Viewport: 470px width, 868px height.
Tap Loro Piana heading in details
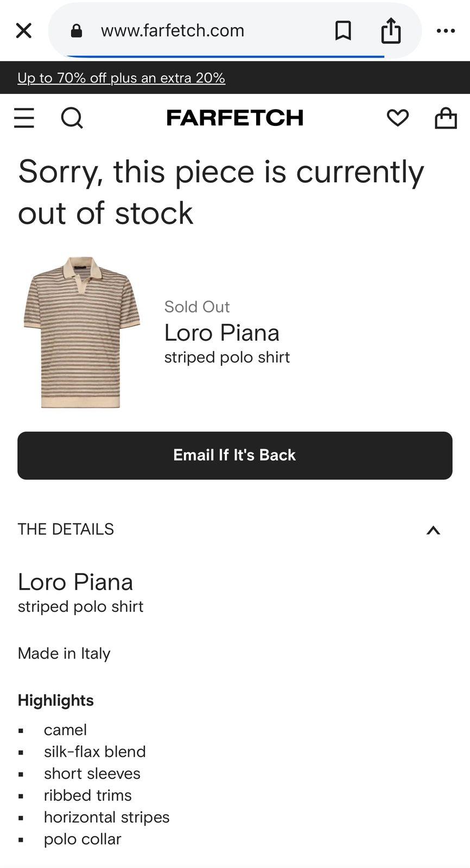coord(75,582)
